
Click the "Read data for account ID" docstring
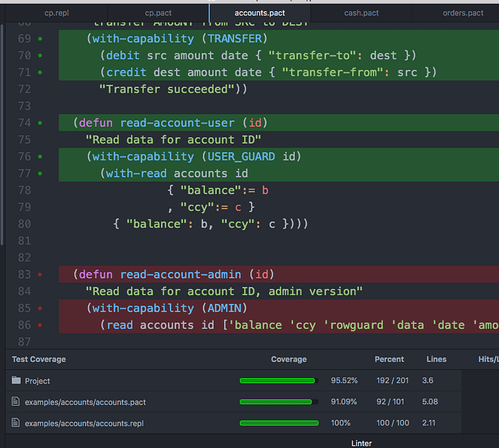click(x=173, y=140)
